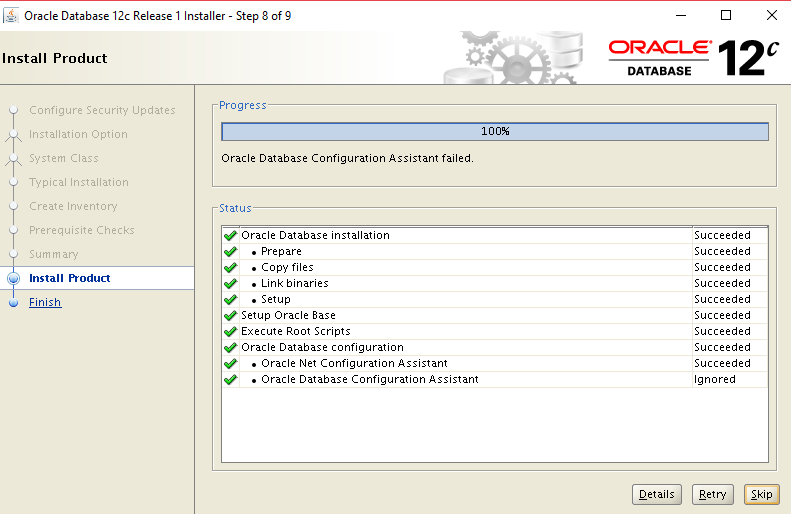Viewport: 791px width, 514px height.
Task: Select Installation Option step label
Action: tap(78, 134)
